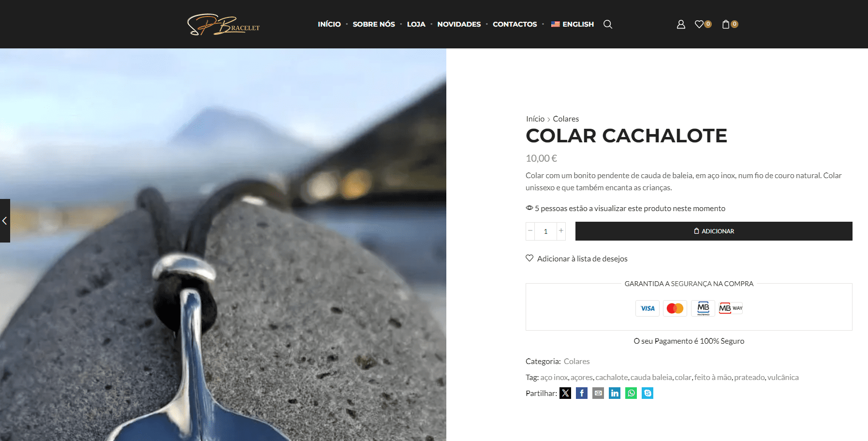Go to previous product arrow
868x441 pixels.
click(x=5, y=221)
